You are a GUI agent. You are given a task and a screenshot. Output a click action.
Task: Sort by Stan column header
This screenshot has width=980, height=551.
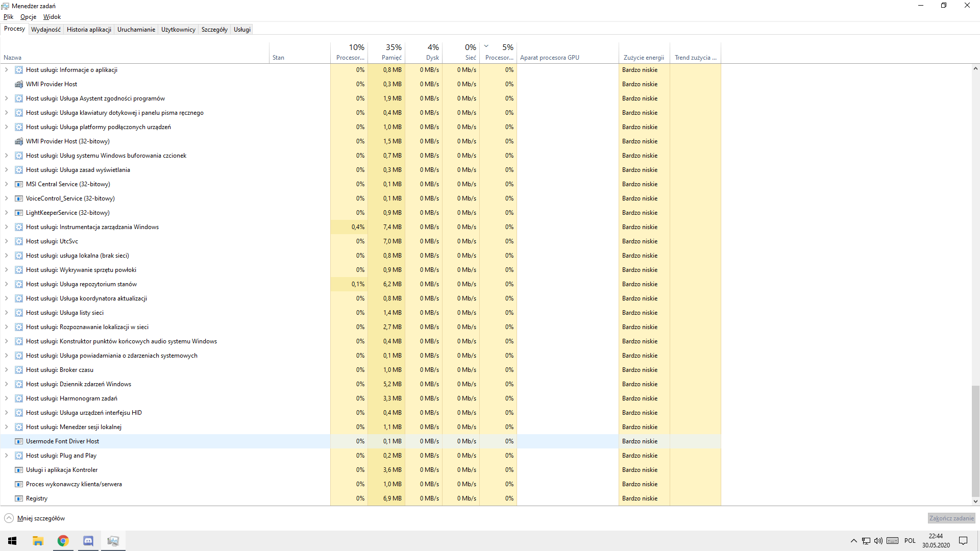click(x=300, y=53)
